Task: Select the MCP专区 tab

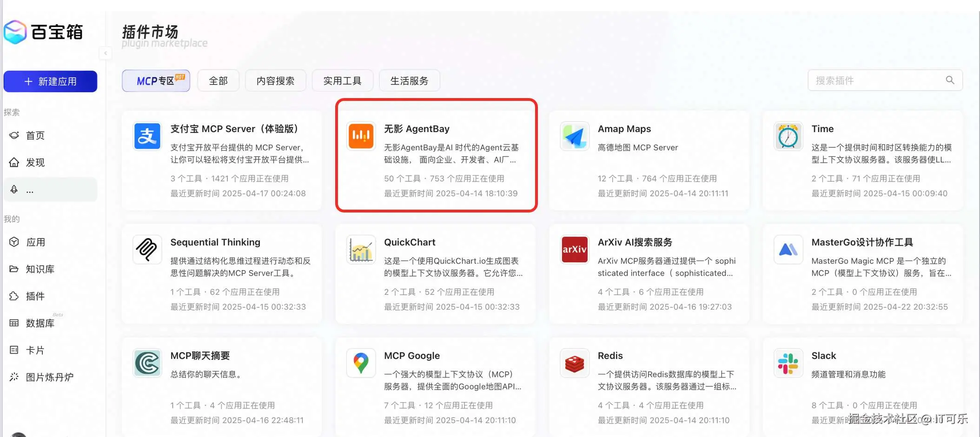Action: [x=156, y=81]
